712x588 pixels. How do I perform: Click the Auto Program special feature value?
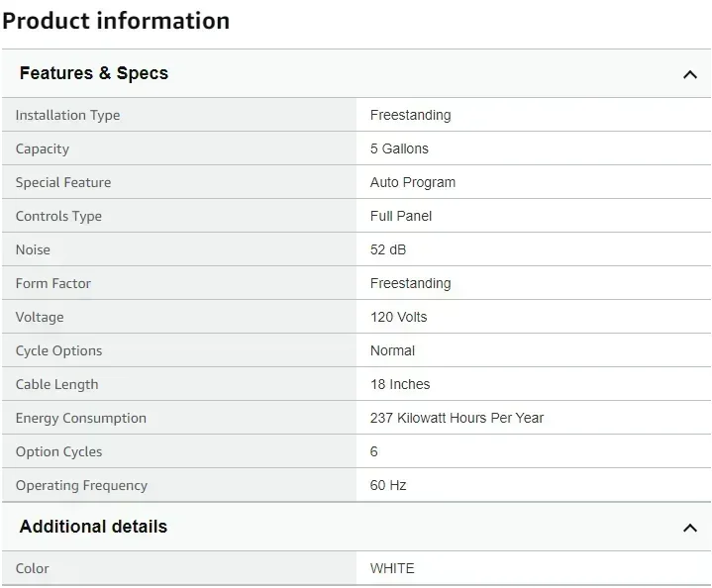413,182
